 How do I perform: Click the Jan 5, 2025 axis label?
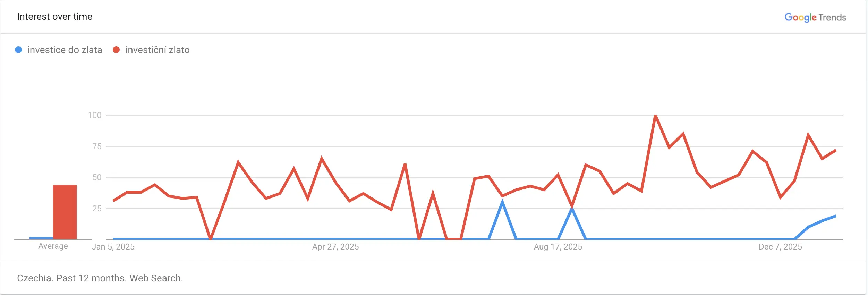[113, 247]
